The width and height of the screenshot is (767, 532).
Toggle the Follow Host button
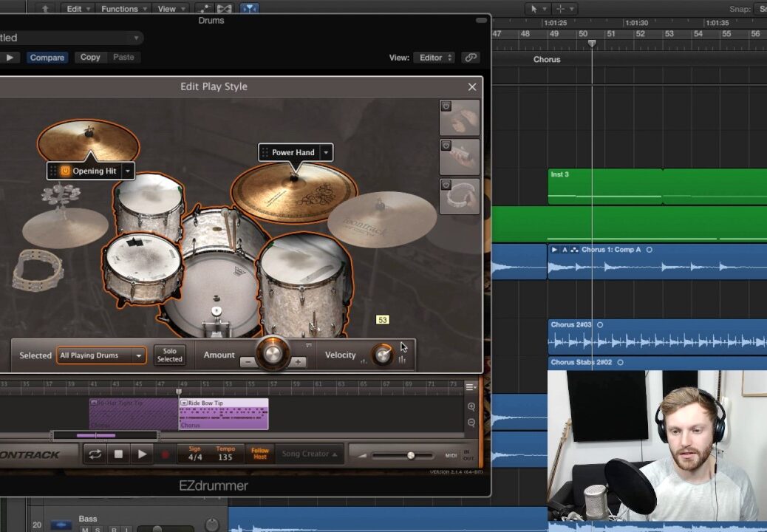tap(260, 454)
